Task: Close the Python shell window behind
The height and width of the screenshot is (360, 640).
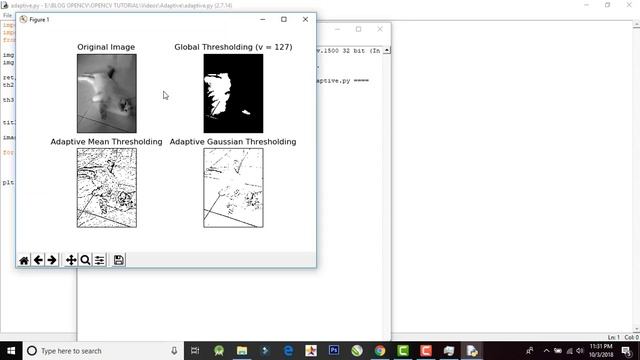Action: coord(380,29)
